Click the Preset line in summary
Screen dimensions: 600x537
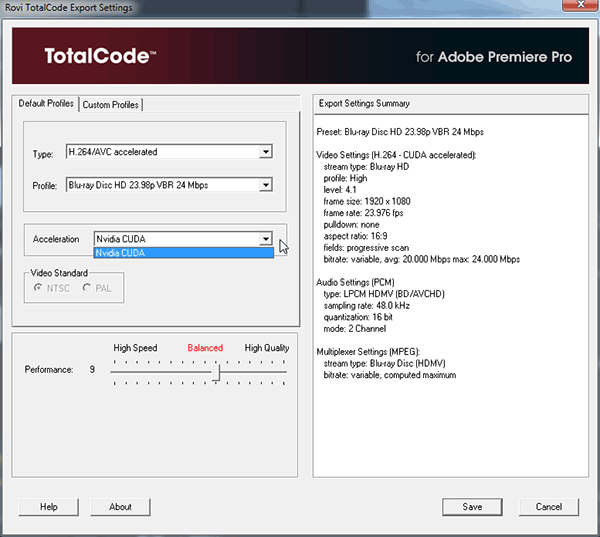point(400,132)
